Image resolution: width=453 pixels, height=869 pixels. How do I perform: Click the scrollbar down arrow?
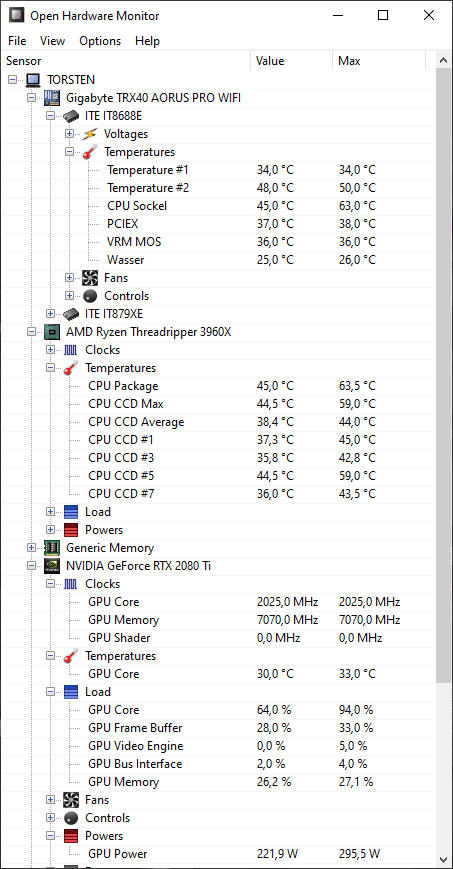pos(443,859)
